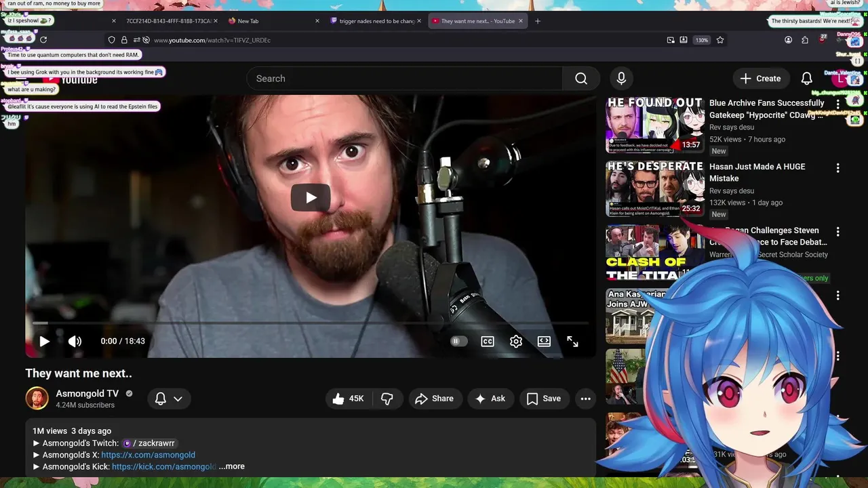Open the extensions puzzle icon
The height and width of the screenshot is (488, 868).
pos(805,40)
